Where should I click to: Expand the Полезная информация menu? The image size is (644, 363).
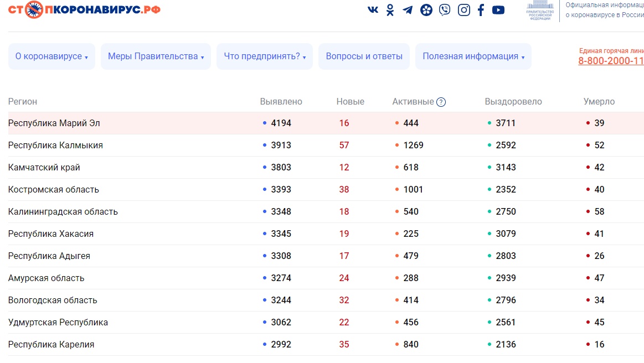pyautogui.click(x=473, y=56)
